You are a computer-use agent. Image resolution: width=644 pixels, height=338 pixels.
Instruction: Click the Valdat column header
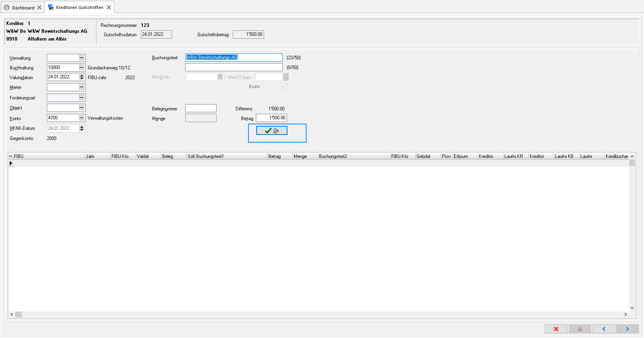point(148,156)
